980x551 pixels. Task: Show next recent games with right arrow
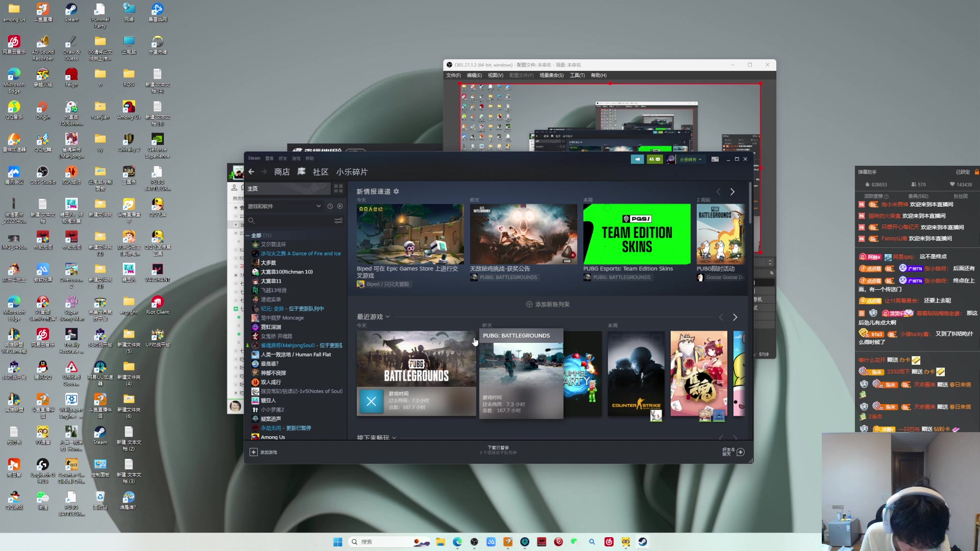coord(735,317)
